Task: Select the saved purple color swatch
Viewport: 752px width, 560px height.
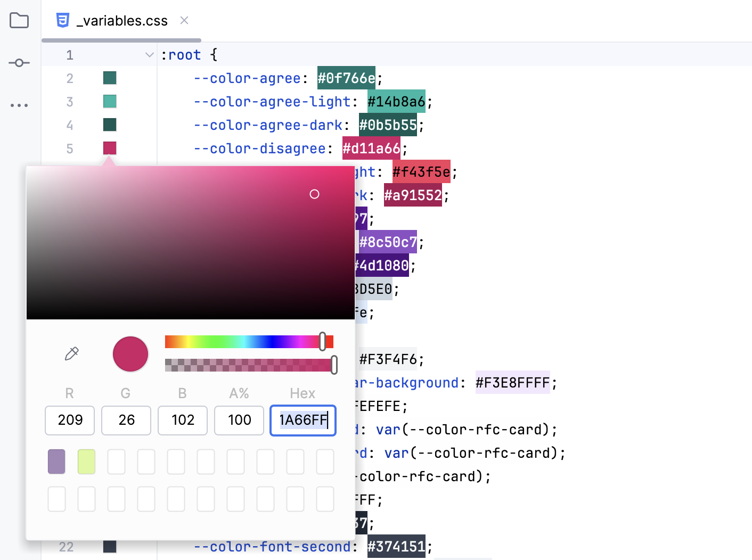Action: (x=56, y=462)
